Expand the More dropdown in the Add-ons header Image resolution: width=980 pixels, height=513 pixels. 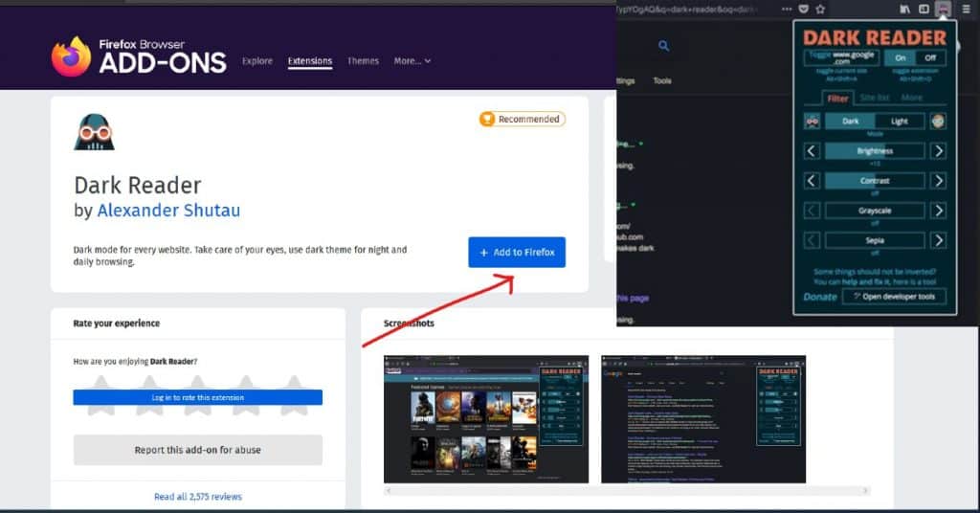pos(412,61)
